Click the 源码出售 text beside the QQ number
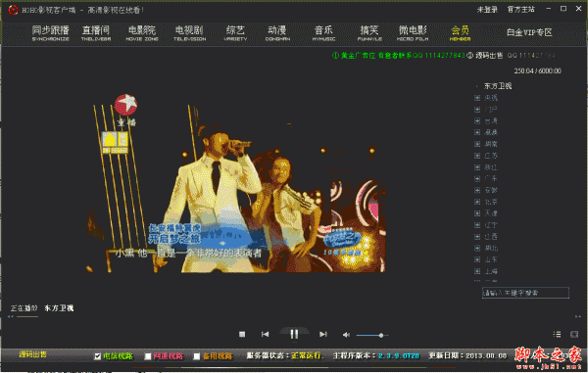This screenshot has width=588, height=373. point(489,56)
